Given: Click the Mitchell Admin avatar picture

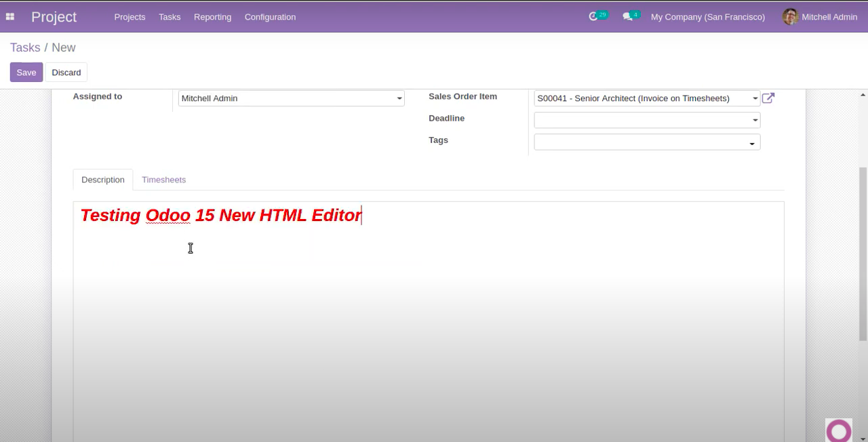Looking at the screenshot, I should pos(790,17).
